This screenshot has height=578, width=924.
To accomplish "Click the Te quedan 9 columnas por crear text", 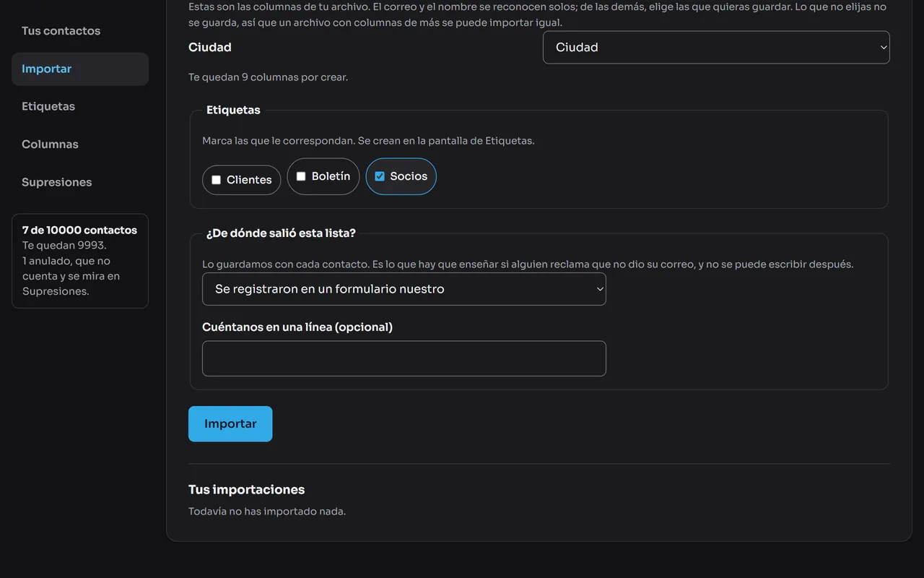I will (x=268, y=77).
